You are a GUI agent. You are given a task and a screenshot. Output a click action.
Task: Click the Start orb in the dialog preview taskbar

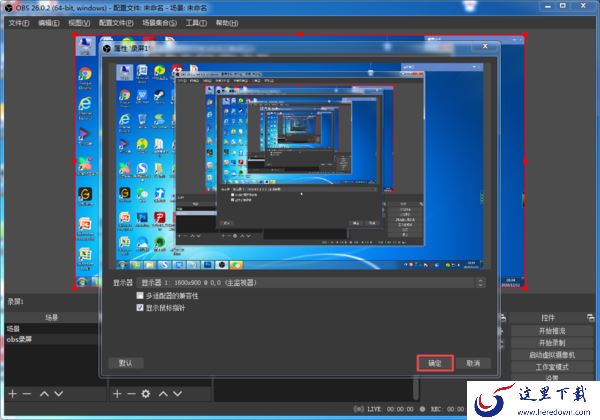122,265
